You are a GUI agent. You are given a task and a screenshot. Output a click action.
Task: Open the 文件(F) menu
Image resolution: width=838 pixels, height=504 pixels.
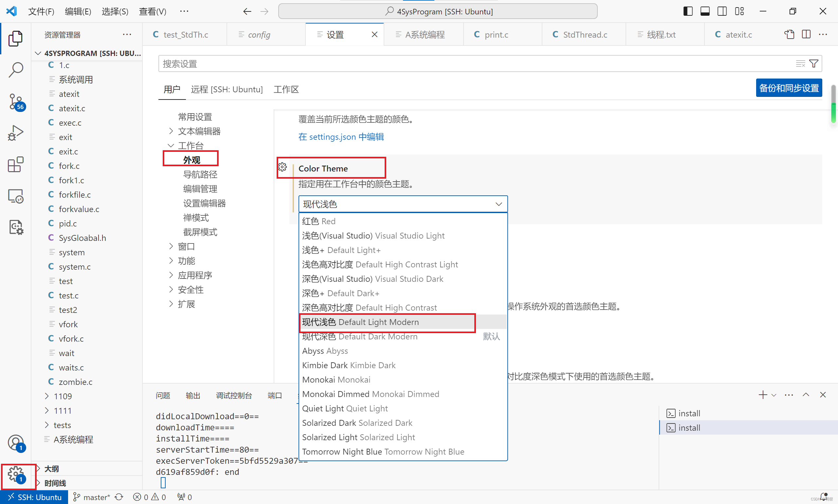pyautogui.click(x=41, y=11)
